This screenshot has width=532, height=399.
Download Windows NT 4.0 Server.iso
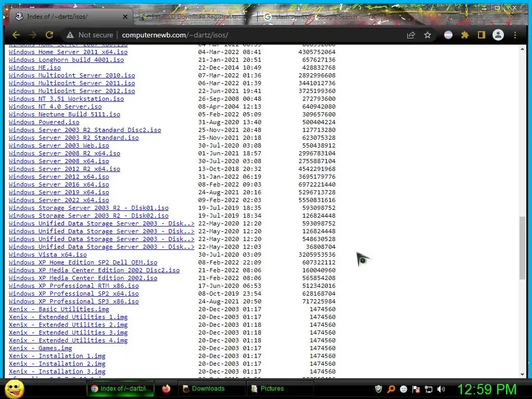tap(55, 107)
